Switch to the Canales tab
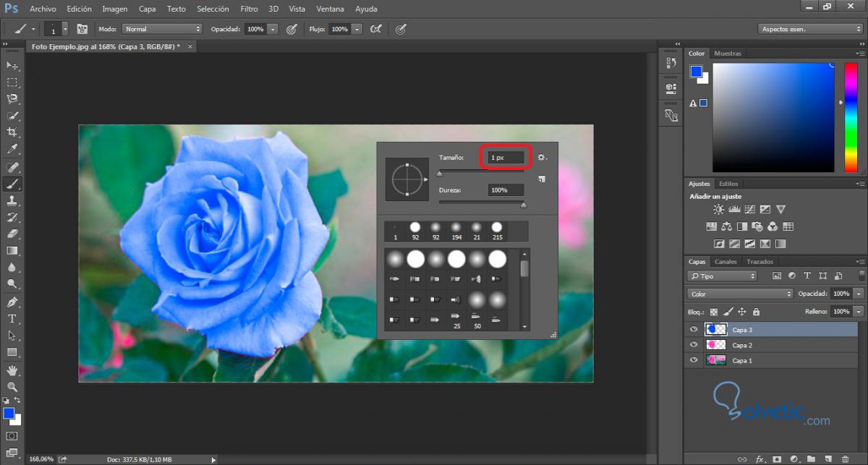 point(726,262)
